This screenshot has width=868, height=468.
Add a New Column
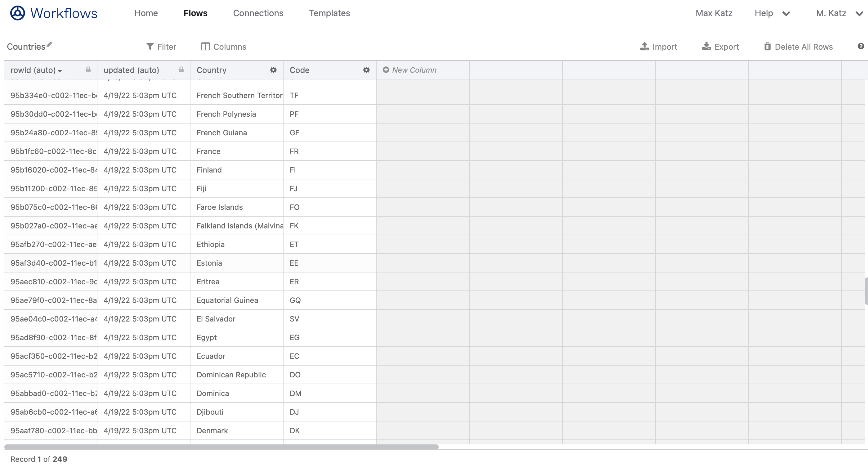(x=410, y=70)
